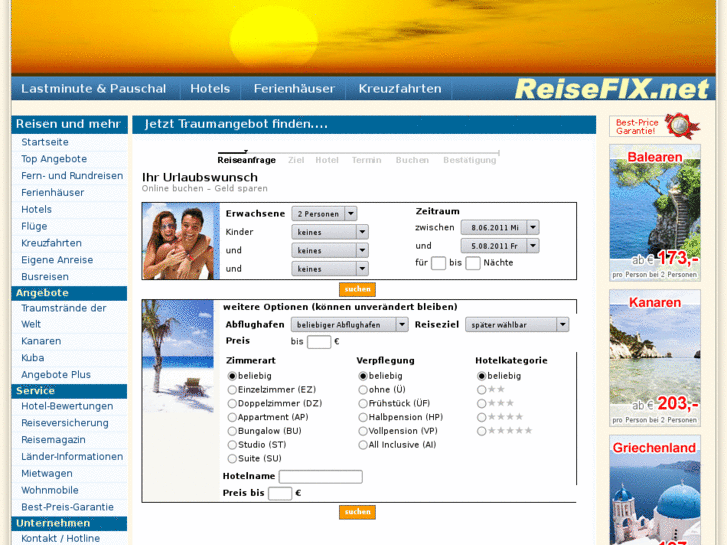Open the Abflughafen dropdown
Image resolution: width=727 pixels, height=545 pixels.
point(350,325)
